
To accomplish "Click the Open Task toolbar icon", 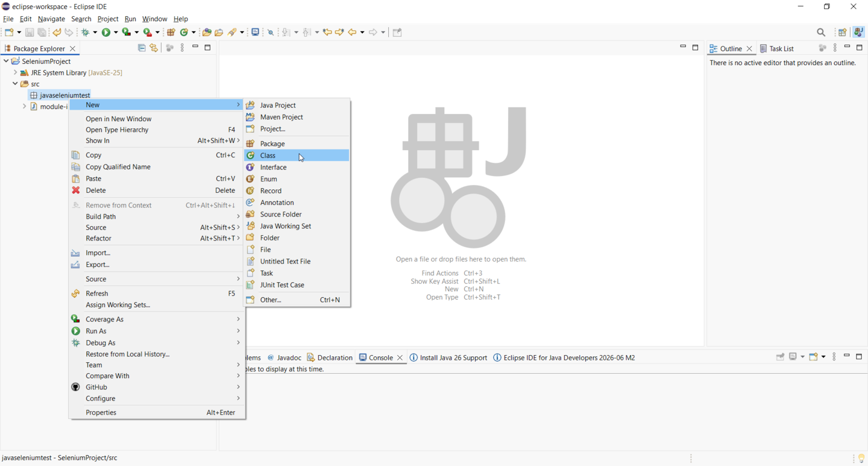I will 219,33.
